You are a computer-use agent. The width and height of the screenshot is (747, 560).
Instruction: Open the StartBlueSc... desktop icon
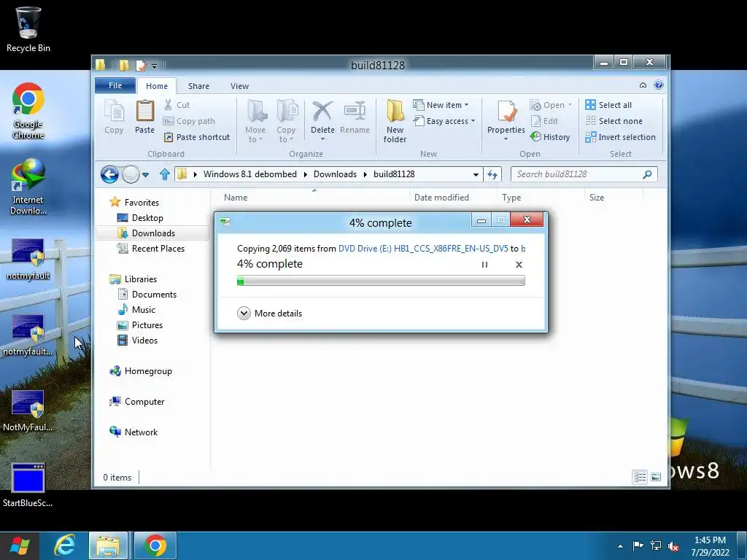pos(28,485)
